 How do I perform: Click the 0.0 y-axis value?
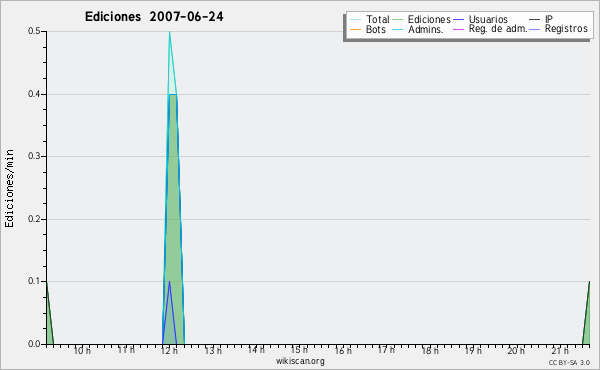(34, 344)
